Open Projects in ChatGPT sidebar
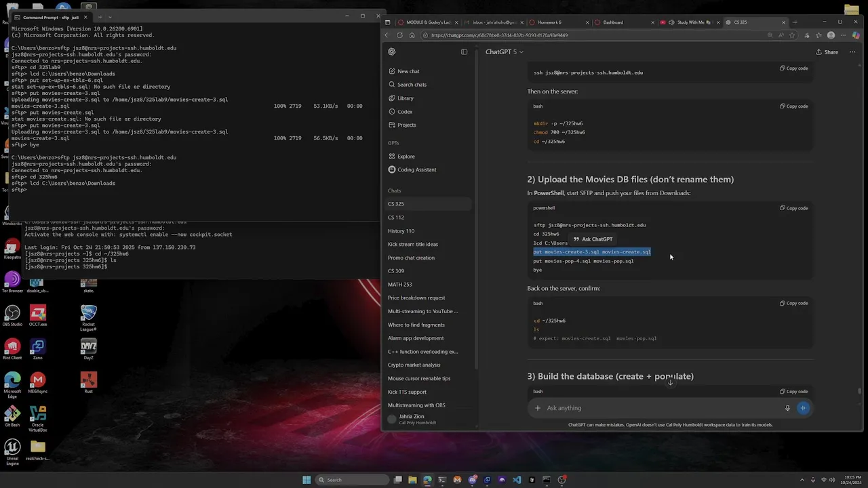Viewport: 868px width, 488px height. [428, 125]
